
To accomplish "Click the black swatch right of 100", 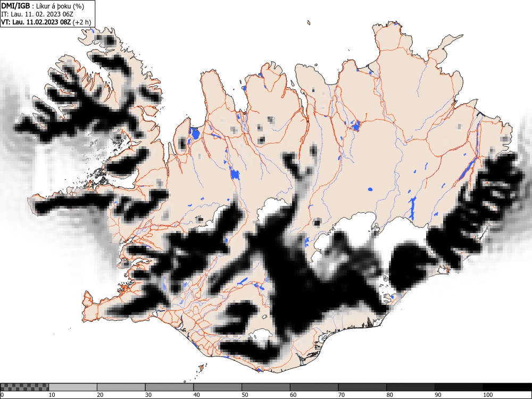I will click(507, 387).
